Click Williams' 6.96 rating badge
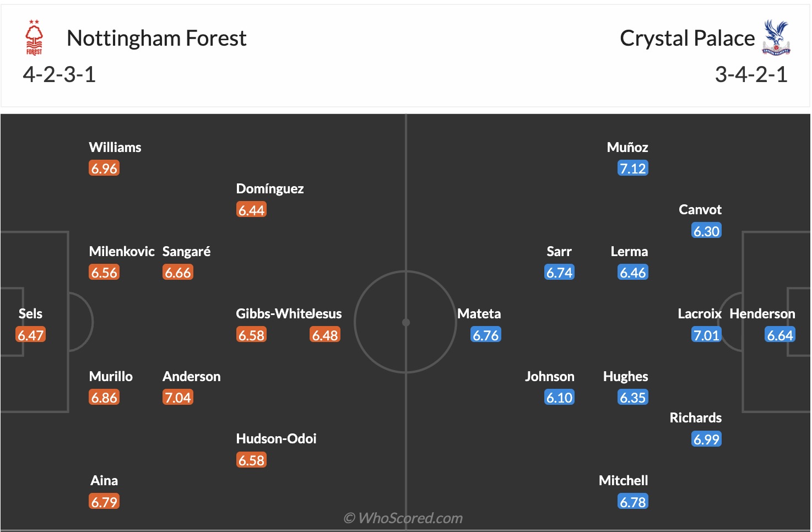This screenshot has height=532, width=812. (104, 169)
